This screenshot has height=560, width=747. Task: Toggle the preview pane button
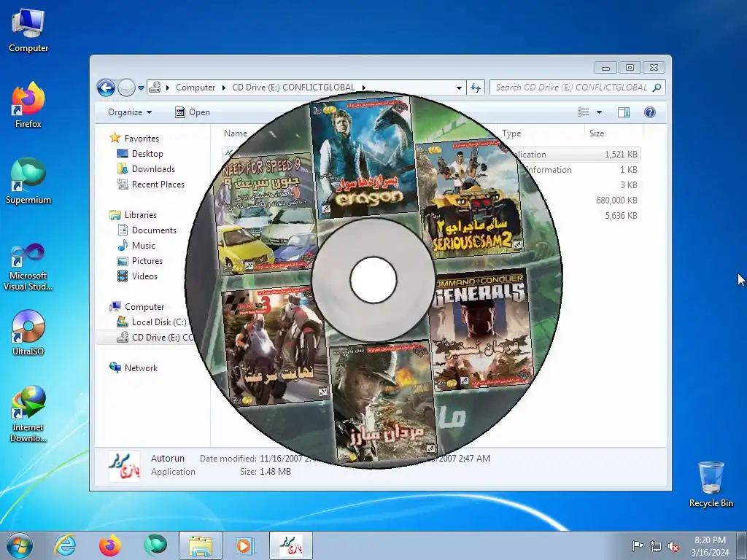click(x=624, y=112)
